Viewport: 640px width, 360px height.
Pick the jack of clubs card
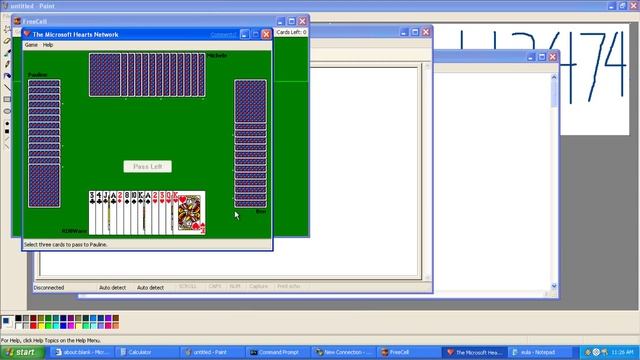coord(106,213)
